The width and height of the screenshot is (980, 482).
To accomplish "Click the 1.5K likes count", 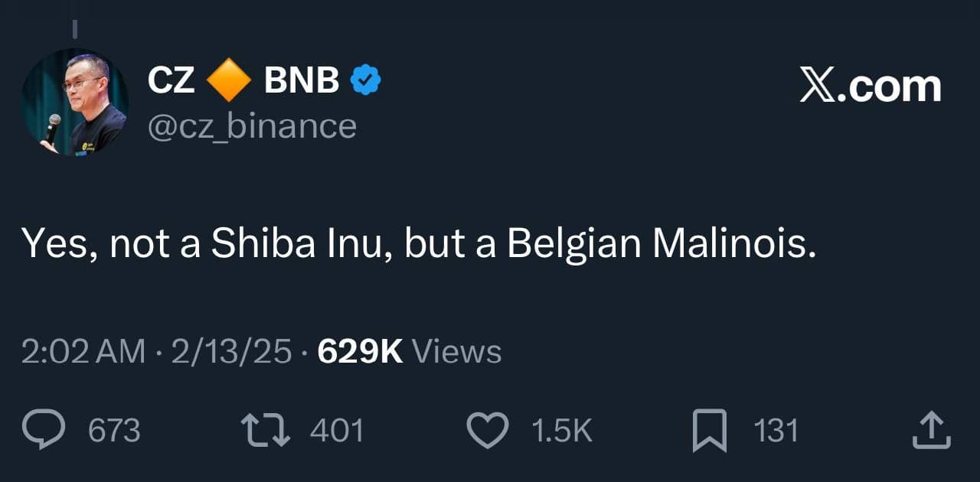I will [561, 430].
